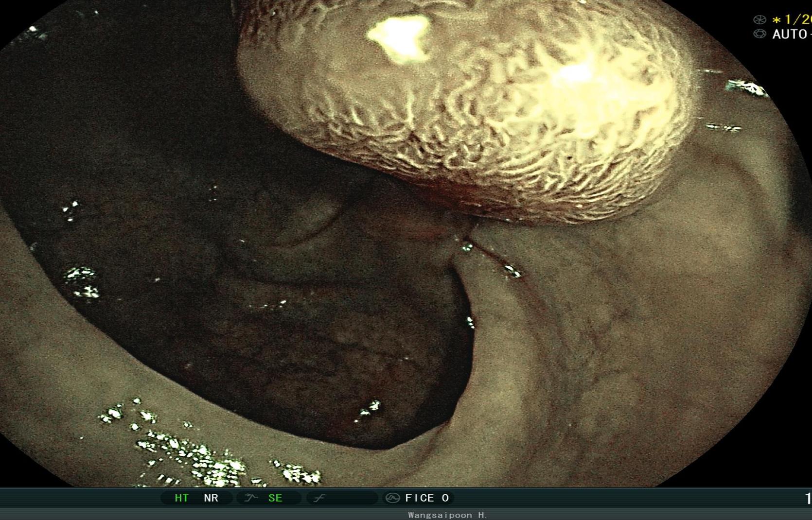Viewport: 812px width, 520px height.
Task: Select the yellow 1/2 shutter speed value
Action: click(x=792, y=19)
